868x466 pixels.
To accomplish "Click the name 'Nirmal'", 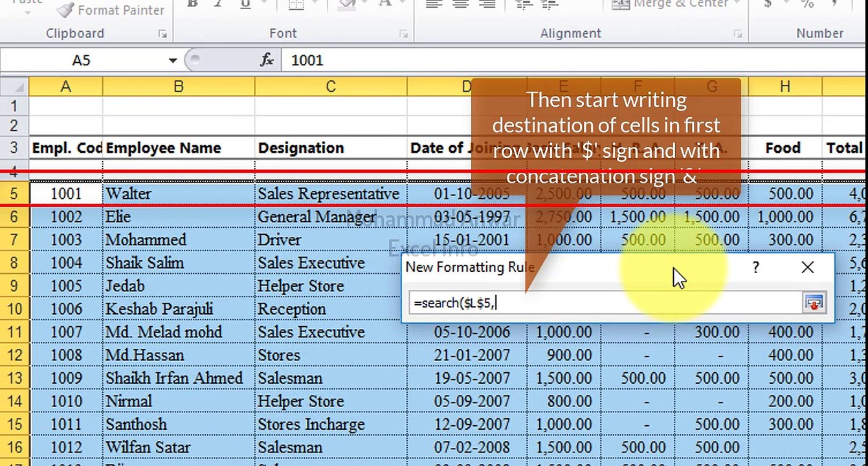I will tap(128, 401).
